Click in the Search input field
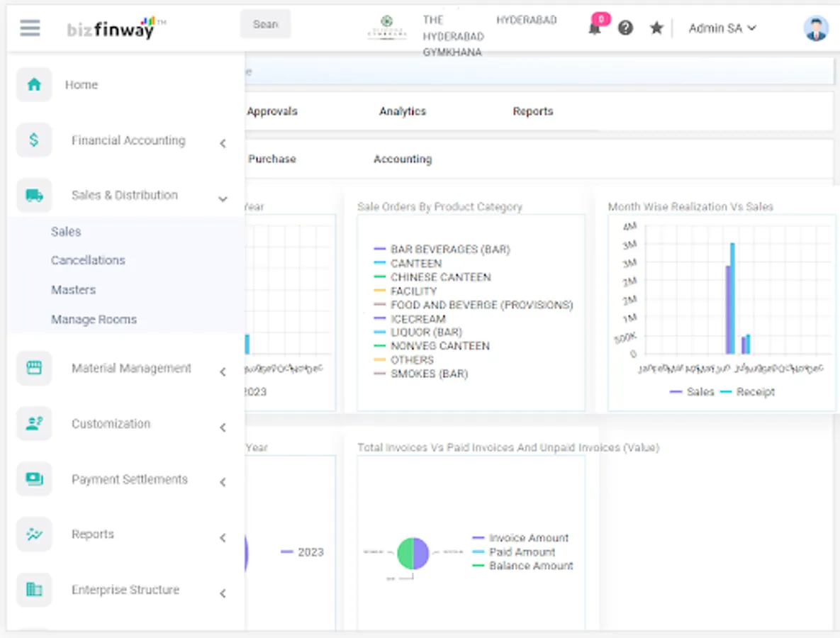The height and width of the screenshot is (638, 840). [x=265, y=24]
